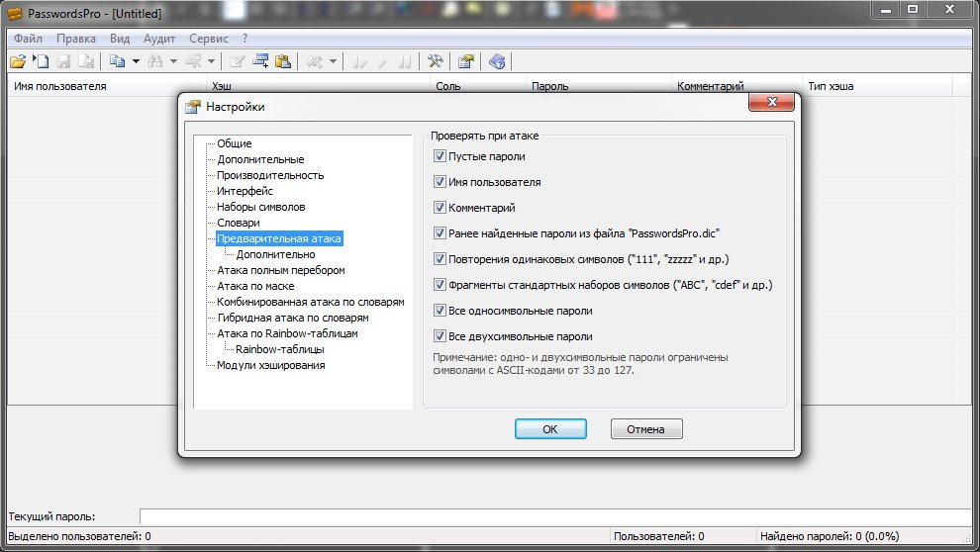The height and width of the screenshot is (552, 980).
Task: Click the settings properties toolbar icon
Action: (x=465, y=61)
